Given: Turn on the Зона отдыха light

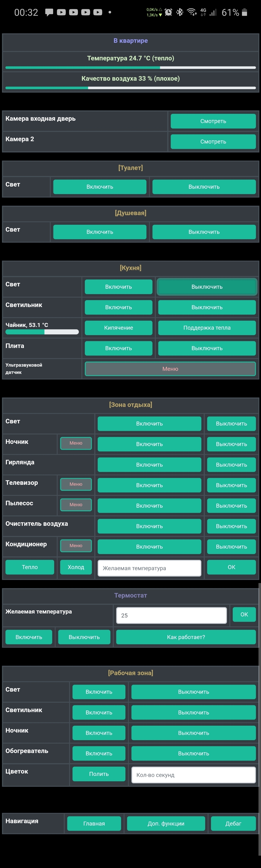Looking at the screenshot, I should tap(150, 424).
